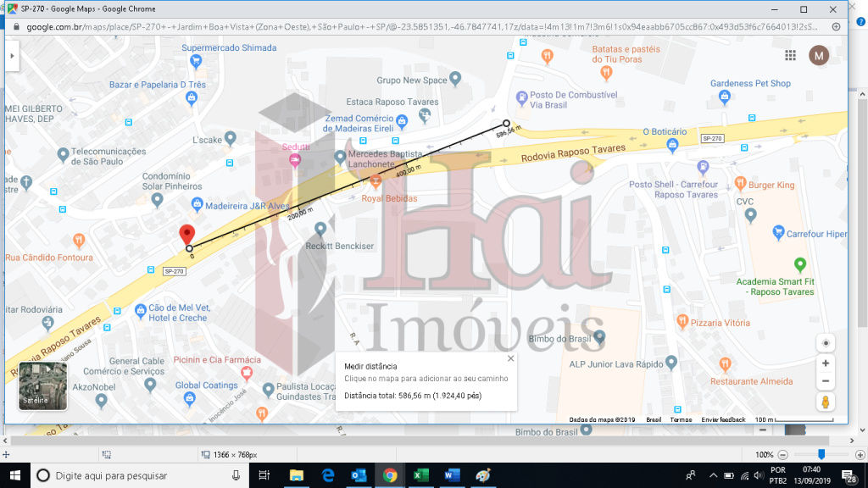Show your location with the target button
This screenshot has width=868, height=488.
826,343
